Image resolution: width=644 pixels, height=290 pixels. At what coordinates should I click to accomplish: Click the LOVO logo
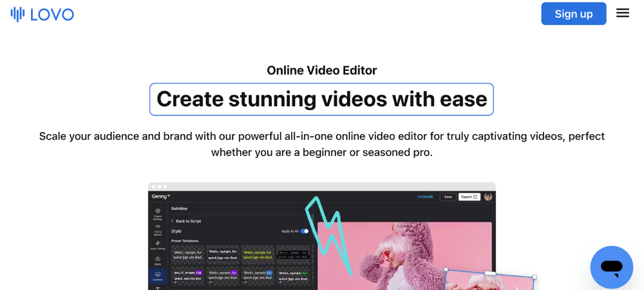42,14
